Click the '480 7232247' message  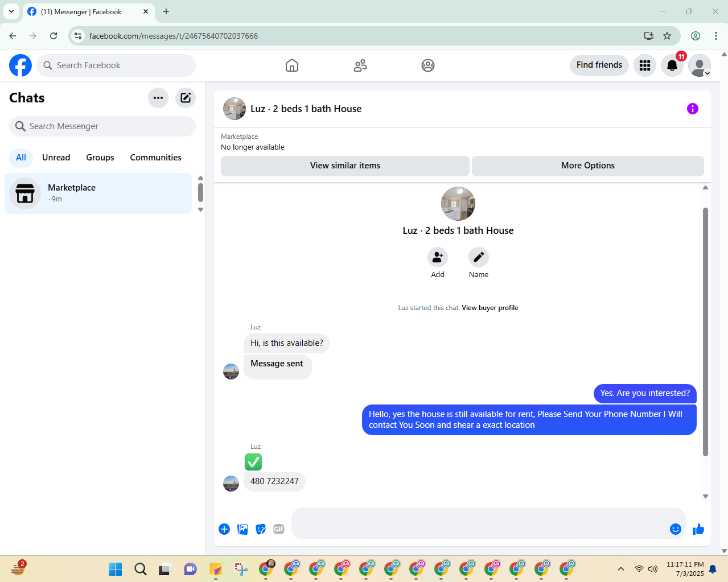point(274,481)
